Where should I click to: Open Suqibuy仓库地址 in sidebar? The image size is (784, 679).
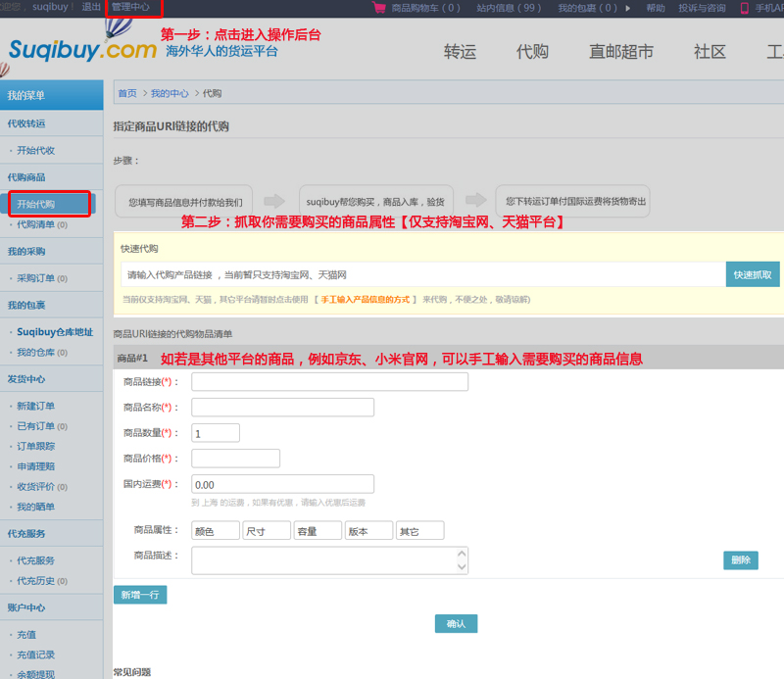tap(54, 331)
